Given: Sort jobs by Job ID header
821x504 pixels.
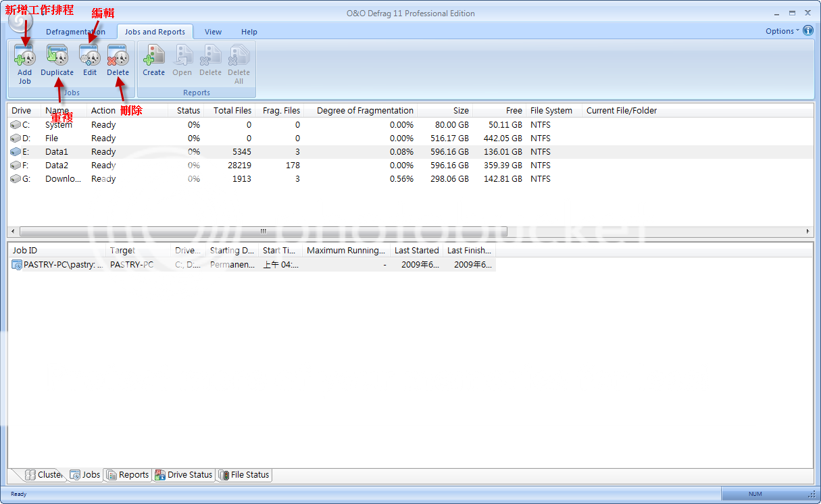Looking at the screenshot, I should tap(56, 251).
